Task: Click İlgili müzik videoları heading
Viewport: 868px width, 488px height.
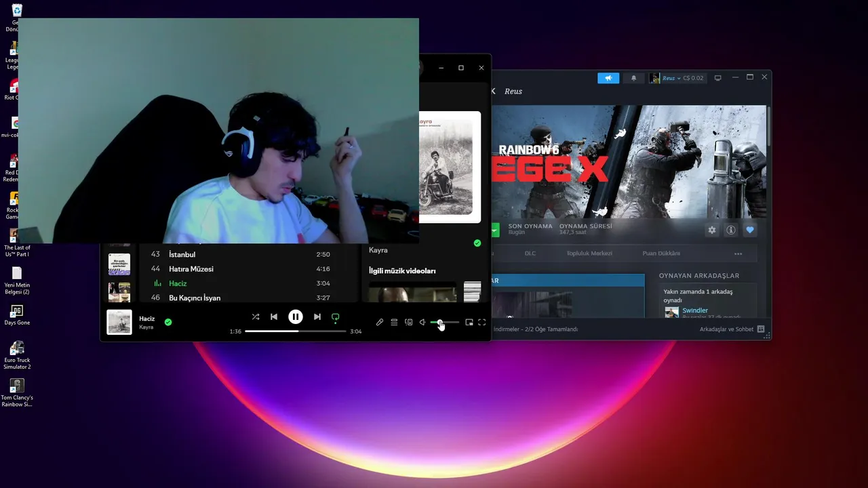Action: [x=402, y=270]
